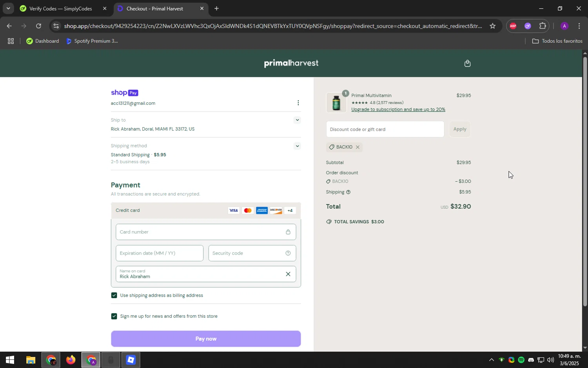The image size is (588, 368).
Task: Show security code help tooltip
Action: (x=288, y=253)
